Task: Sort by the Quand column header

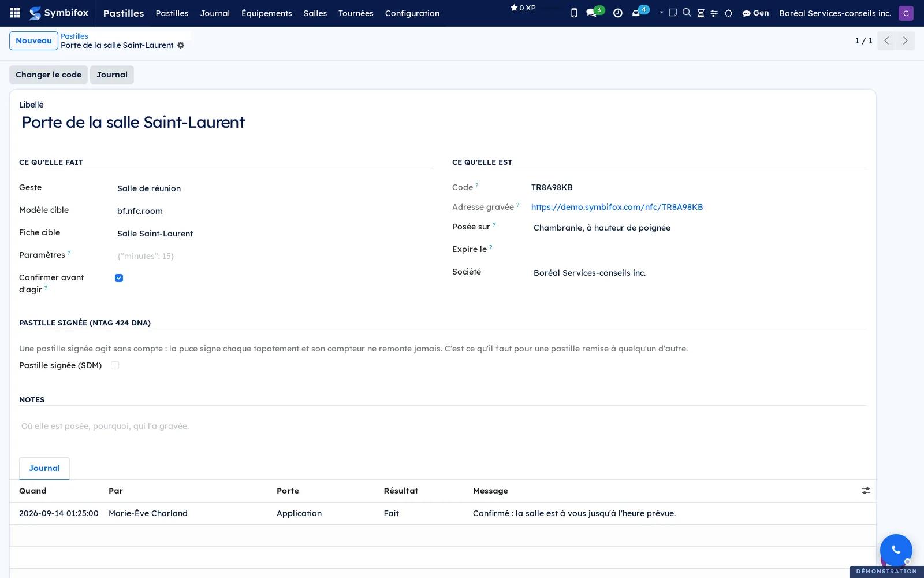Action: coord(32,491)
